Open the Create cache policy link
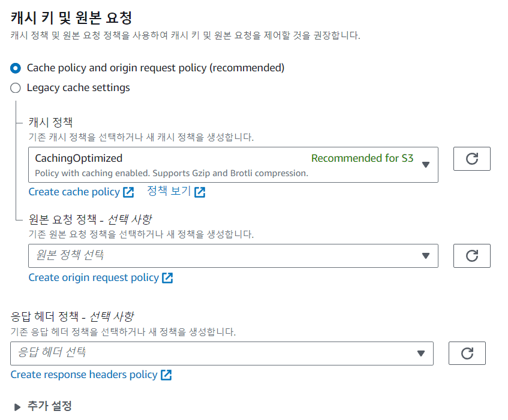Image resolution: width=508 pixels, height=420 pixels. (74, 192)
